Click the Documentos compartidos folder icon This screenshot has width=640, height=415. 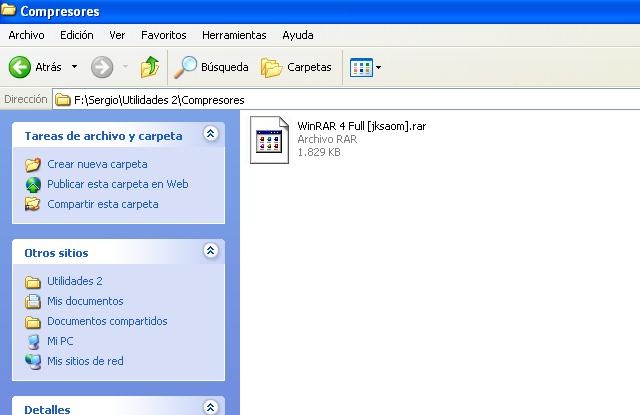point(33,322)
